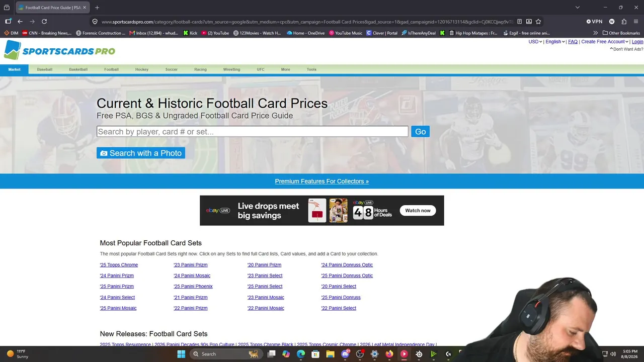Screen dimensions: 644x362
Task: Click the Login link
Action: click(x=637, y=42)
